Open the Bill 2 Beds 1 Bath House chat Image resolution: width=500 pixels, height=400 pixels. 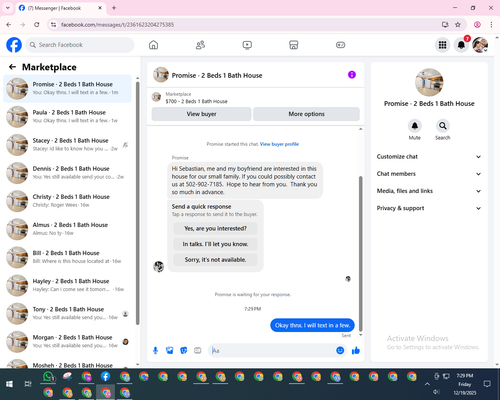coord(68,257)
